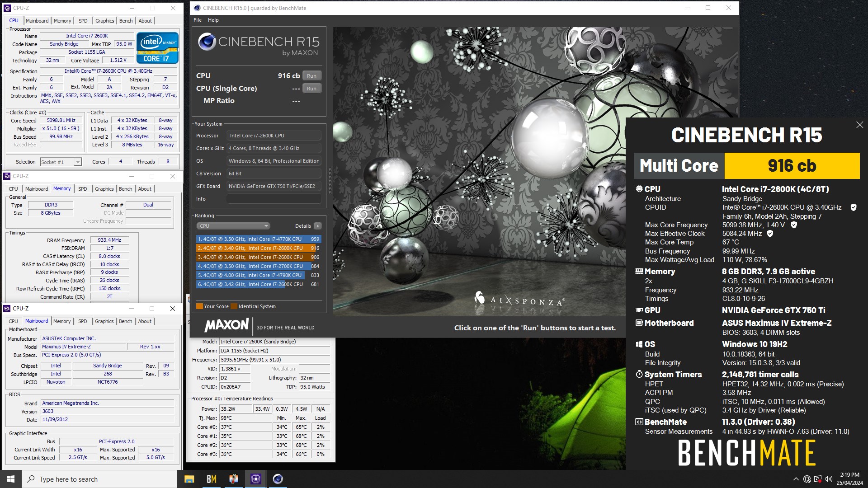Viewport: 868px width, 488px height.
Task: Click the taskbar search box
Action: (x=99, y=479)
